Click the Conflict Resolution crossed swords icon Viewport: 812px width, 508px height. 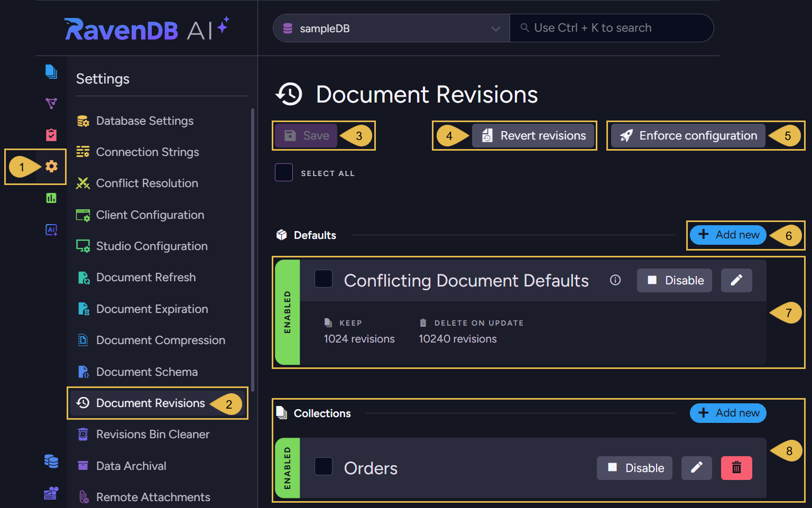point(83,183)
